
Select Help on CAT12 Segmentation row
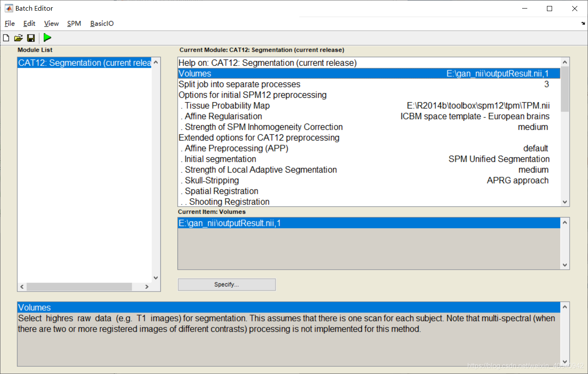[x=369, y=63]
